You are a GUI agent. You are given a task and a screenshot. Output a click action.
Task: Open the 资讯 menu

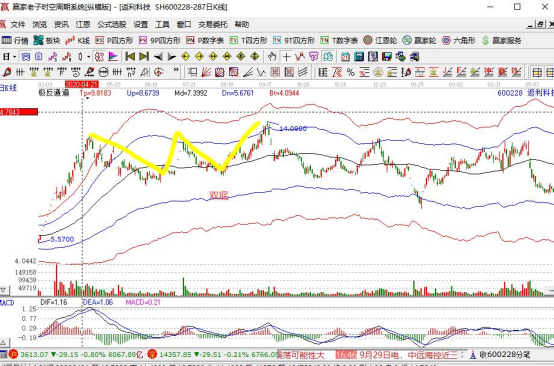[x=61, y=24]
